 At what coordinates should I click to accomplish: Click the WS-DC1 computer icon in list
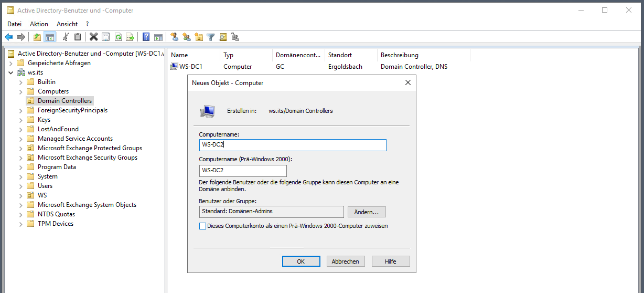[x=174, y=67]
